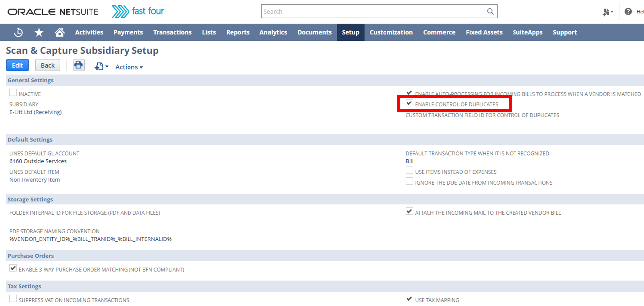644x306 pixels.
Task: Check Suppress VAT on Incoming Transactions
Action: coord(13,299)
